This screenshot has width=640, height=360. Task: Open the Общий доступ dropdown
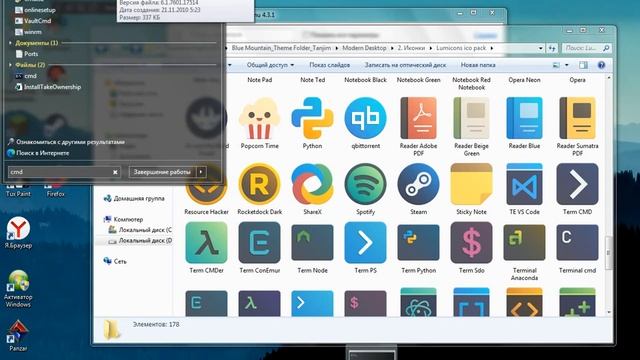tap(270, 65)
